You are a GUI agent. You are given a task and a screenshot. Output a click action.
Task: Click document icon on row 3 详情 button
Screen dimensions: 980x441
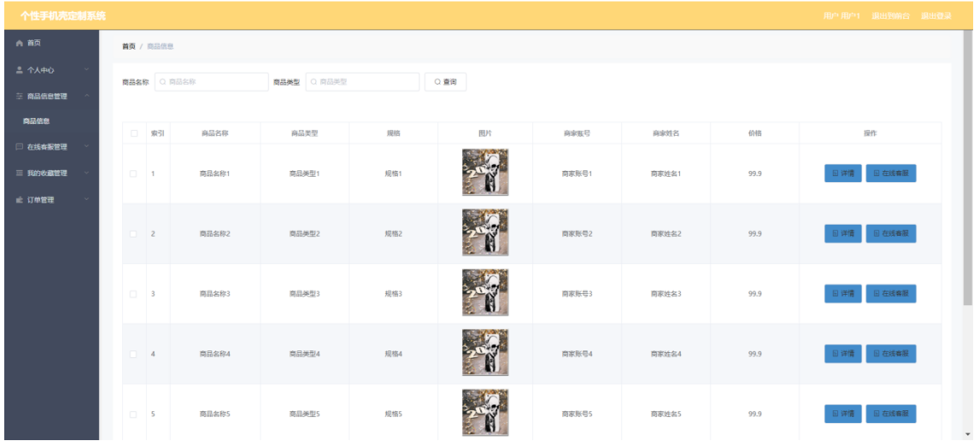click(835, 294)
